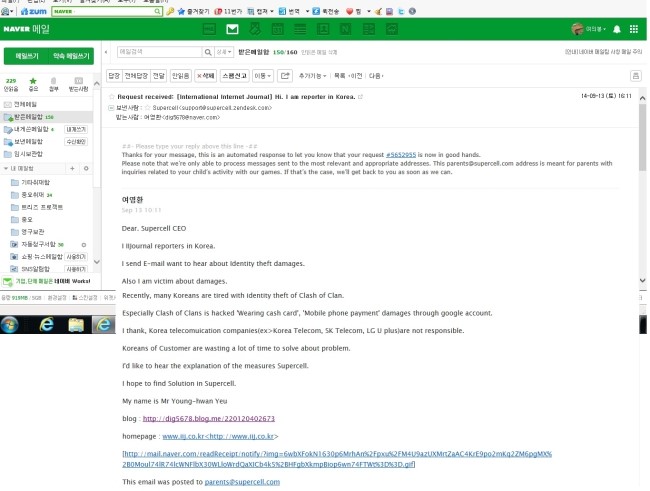This screenshot has width=650, height=491.
Task: Open the user profile name dropdown
Action: [595, 29]
